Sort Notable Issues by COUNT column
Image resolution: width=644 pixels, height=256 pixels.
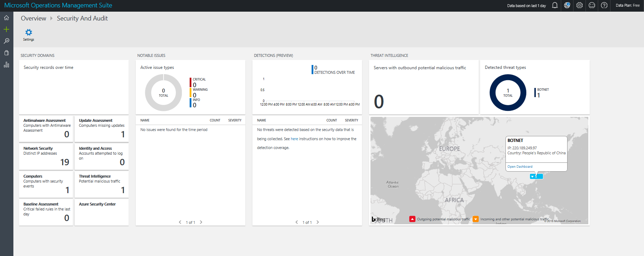coord(215,120)
